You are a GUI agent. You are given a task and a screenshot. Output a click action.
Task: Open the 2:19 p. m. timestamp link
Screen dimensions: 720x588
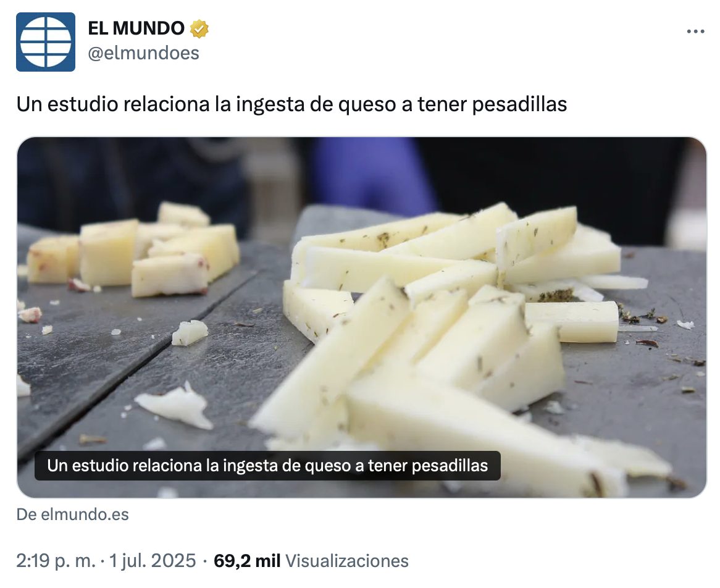56,561
